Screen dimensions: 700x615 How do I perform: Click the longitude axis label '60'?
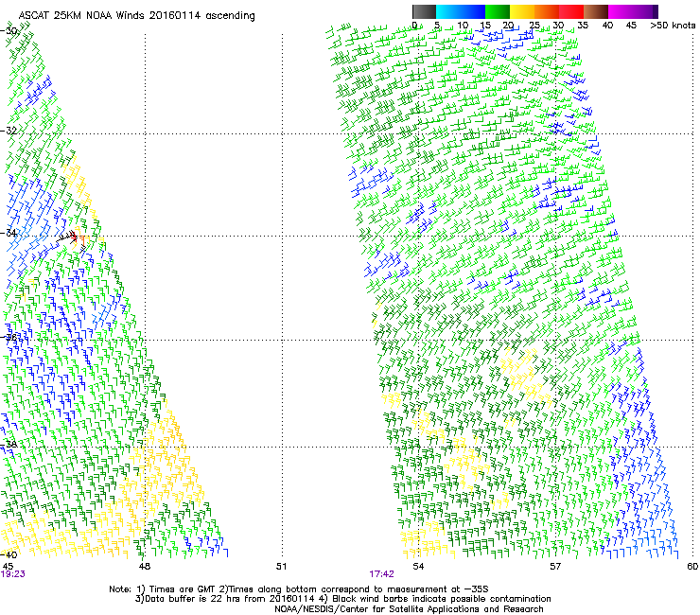tap(692, 567)
